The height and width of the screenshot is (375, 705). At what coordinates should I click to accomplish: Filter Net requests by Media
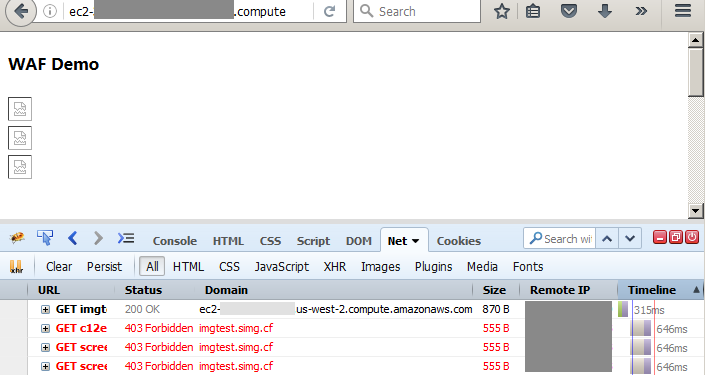pyautogui.click(x=482, y=267)
